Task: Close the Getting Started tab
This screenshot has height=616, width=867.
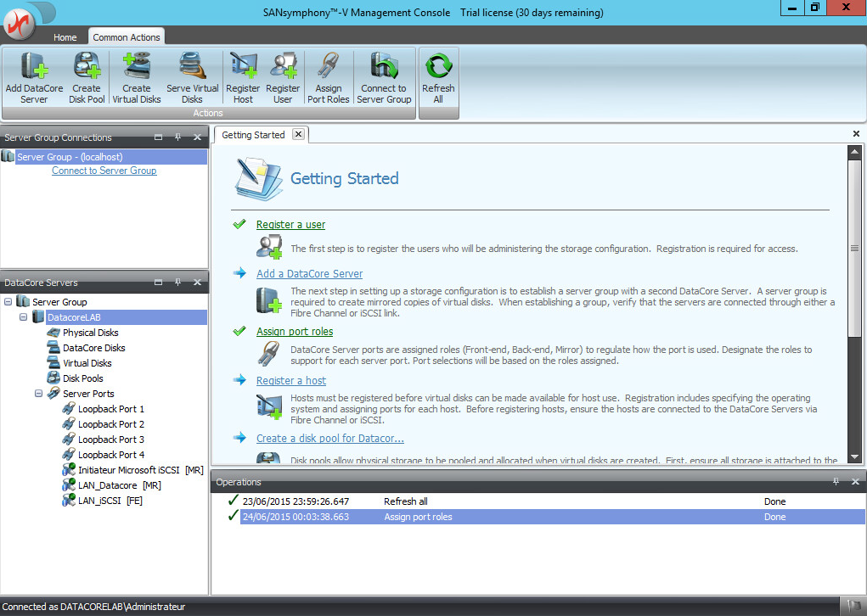Action: (298, 134)
